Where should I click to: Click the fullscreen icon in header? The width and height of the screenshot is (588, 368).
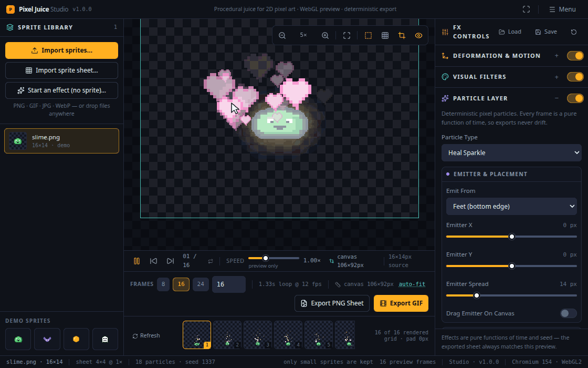pos(526,9)
